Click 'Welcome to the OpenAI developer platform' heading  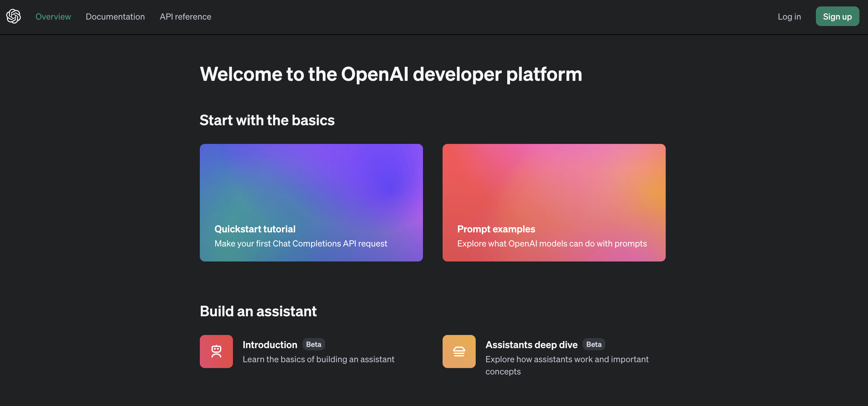pos(391,74)
